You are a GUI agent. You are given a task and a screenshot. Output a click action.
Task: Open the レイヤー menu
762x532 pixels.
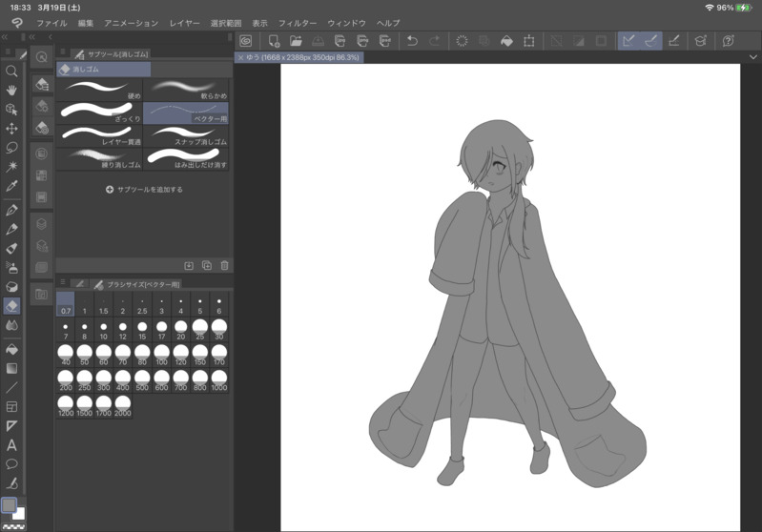pos(185,23)
